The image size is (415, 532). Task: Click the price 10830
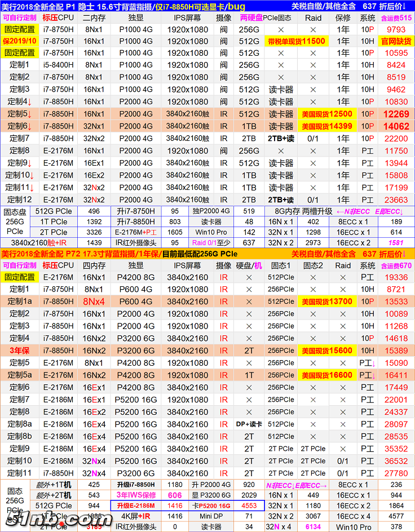pyautogui.click(x=396, y=102)
